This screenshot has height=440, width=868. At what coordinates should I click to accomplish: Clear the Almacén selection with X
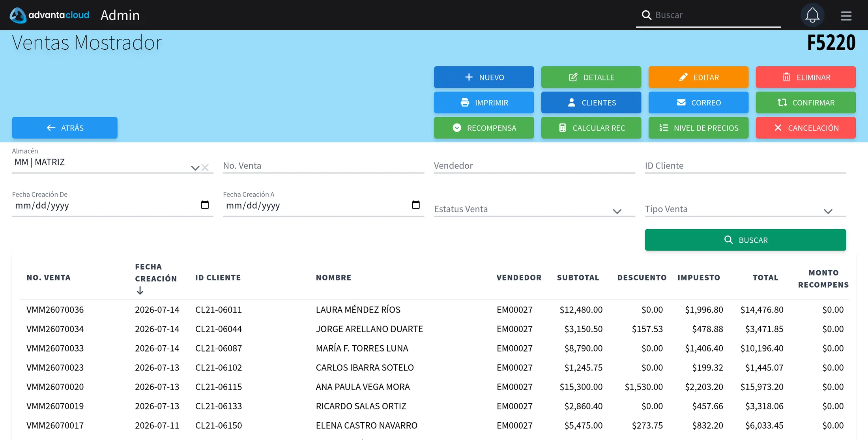[205, 168]
